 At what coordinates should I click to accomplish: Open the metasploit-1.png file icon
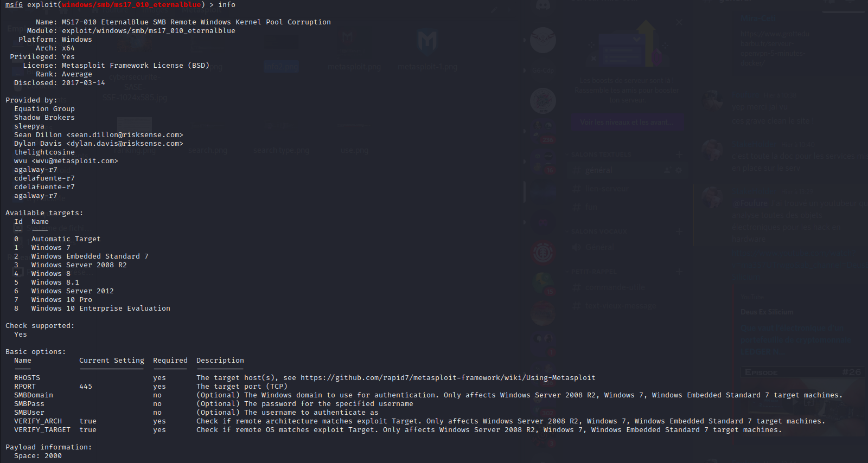(427, 43)
